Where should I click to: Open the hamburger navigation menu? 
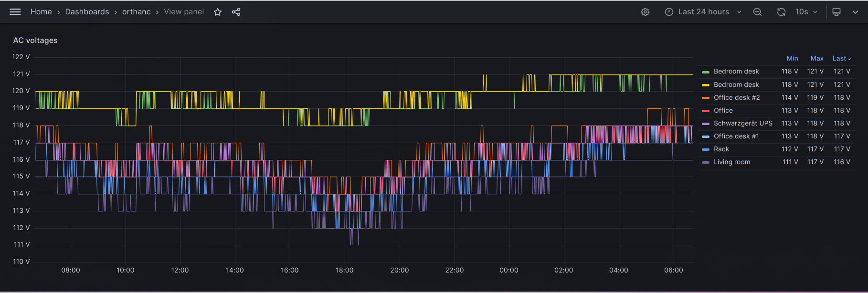tap(15, 12)
